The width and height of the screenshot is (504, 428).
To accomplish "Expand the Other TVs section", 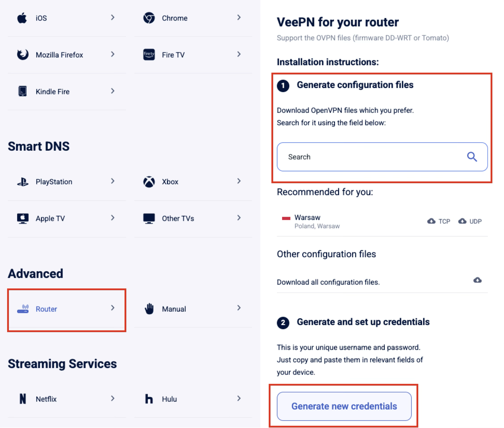I will pyautogui.click(x=239, y=218).
